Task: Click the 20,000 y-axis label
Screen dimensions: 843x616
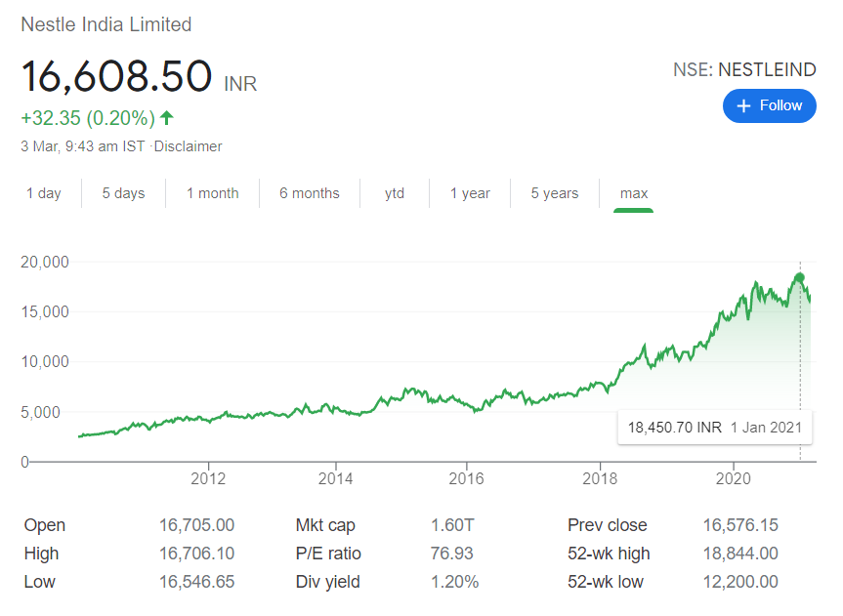Action: 45,262
